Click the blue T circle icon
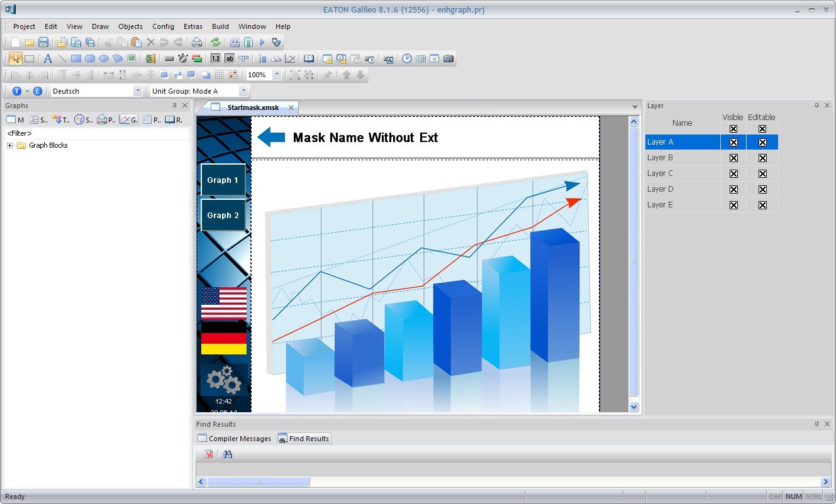The image size is (836, 504). [17, 91]
